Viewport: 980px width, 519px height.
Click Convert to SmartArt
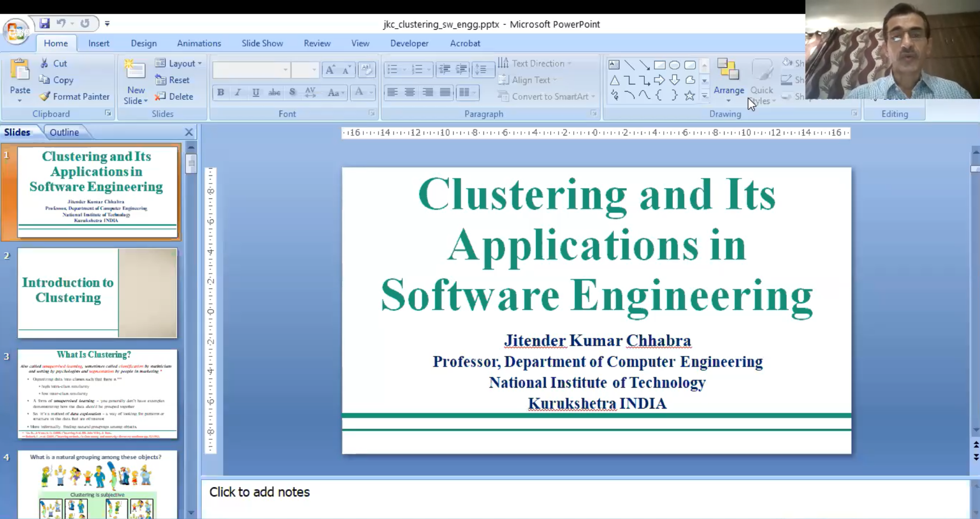click(546, 96)
